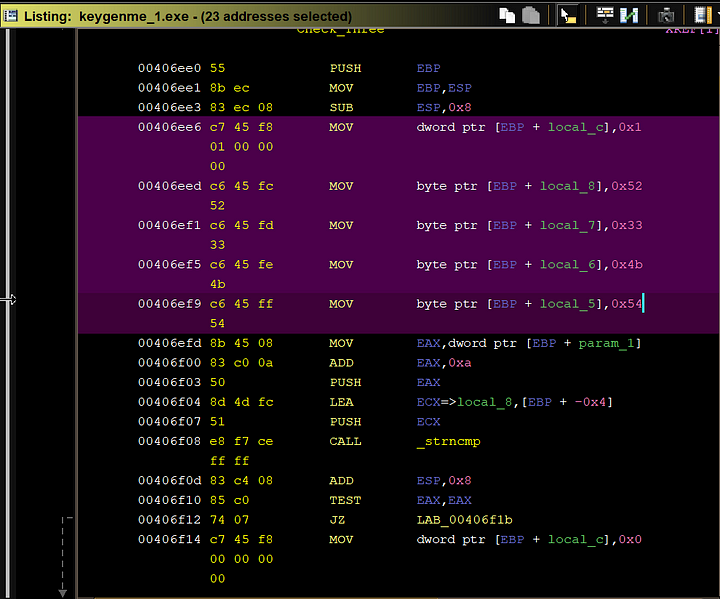Click the 0x33 immediate value
Image resolution: width=720 pixels, height=599 pixels.
coord(626,226)
